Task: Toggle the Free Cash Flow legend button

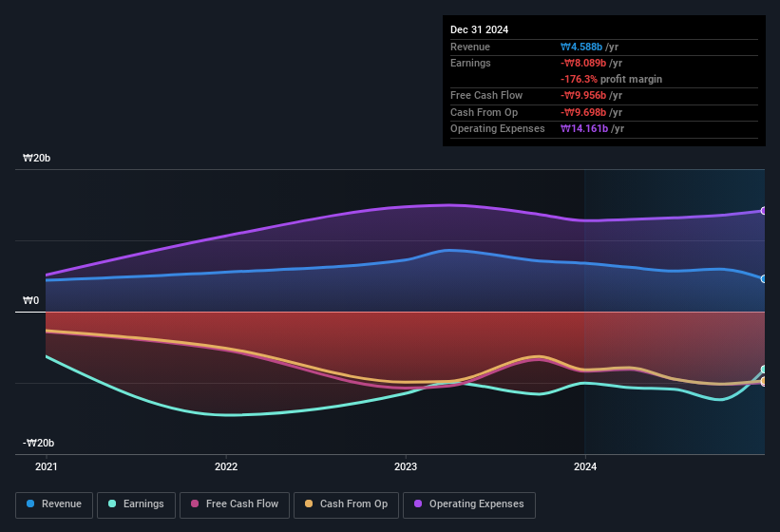Action: [x=235, y=504]
